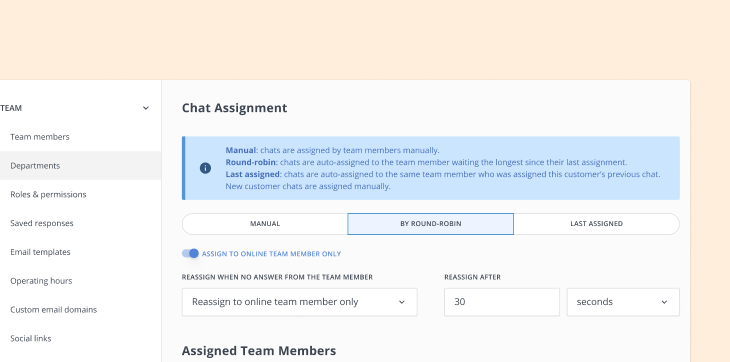Click the 'Manual' bold term in banner
The height and width of the screenshot is (362, 730).
pyautogui.click(x=241, y=150)
